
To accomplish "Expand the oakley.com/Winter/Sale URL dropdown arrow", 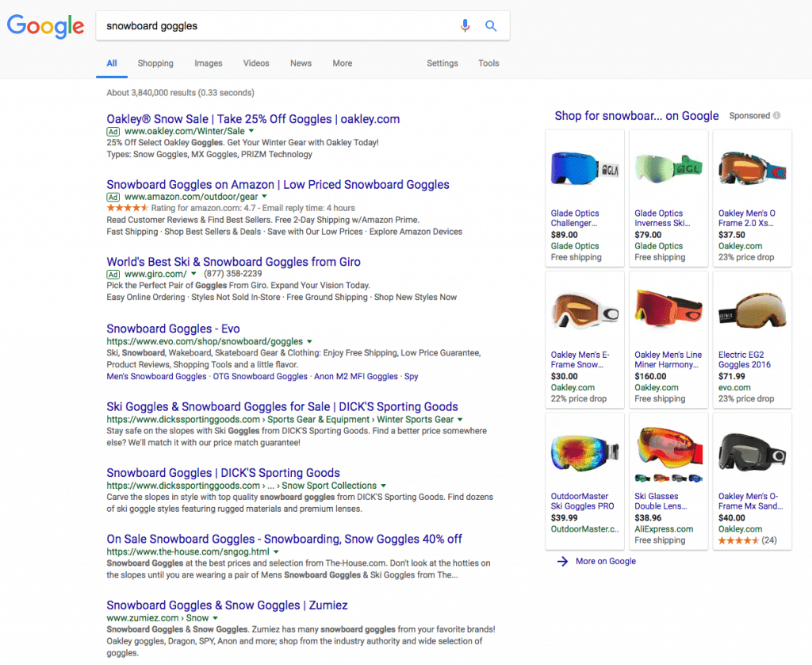I will tap(251, 131).
